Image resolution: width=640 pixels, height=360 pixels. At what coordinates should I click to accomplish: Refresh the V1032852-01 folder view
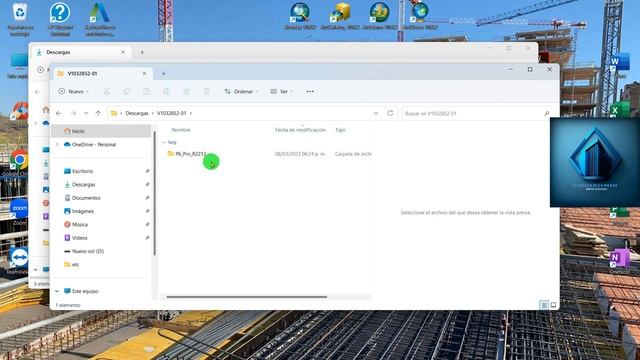pyautogui.click(x=390, y=113)
